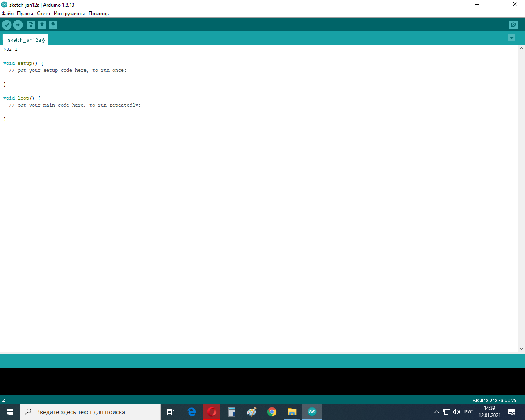The height and width of the screenshot is (420, 525).
Task: Show hidden system tray icons chevron
Action: pyautogui.click(x=437, y=412)
